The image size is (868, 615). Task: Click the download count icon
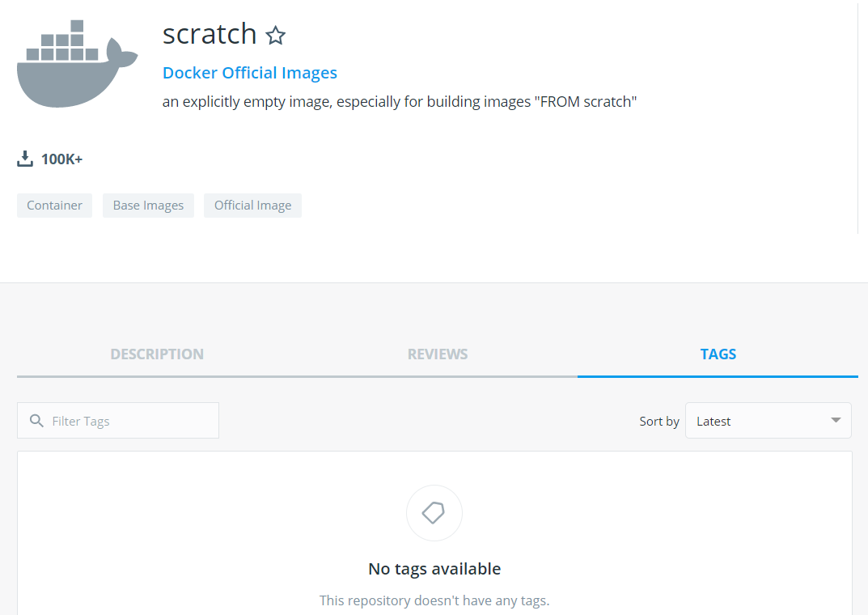point(25,159)
